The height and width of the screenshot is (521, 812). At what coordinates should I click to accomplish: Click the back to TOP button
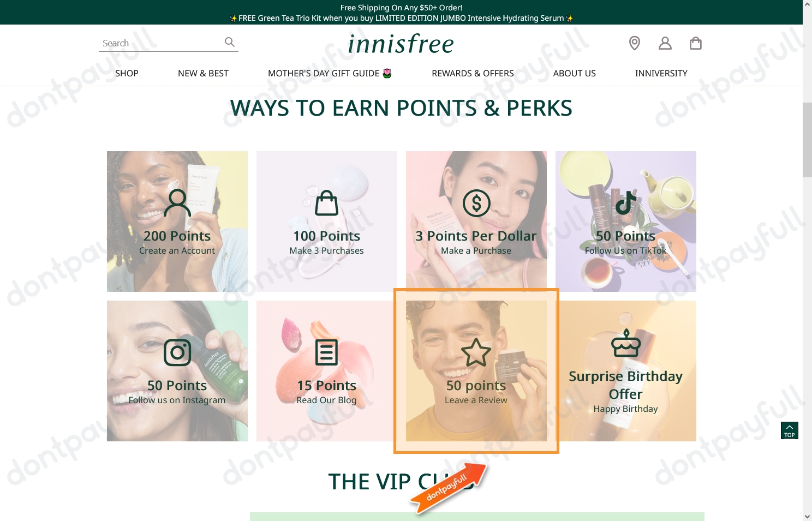pyautogui.click(x=790, y=430)
